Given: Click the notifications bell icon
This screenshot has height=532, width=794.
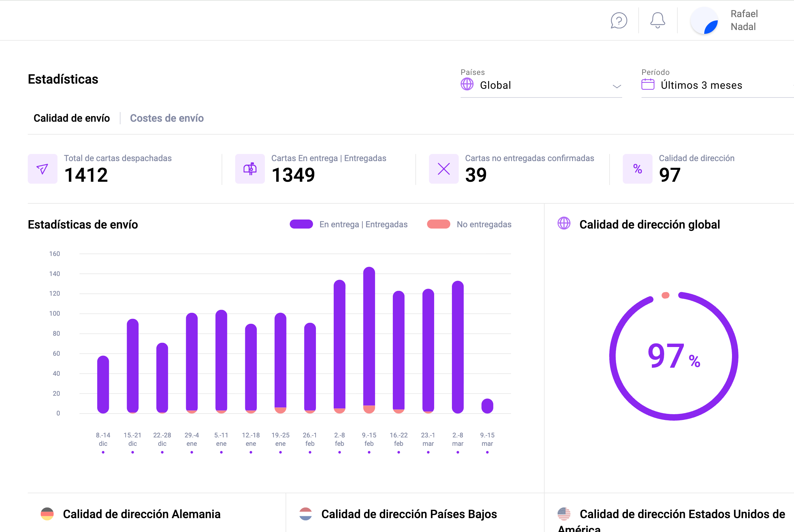Looking at the screenshot, I should point(657,20).
